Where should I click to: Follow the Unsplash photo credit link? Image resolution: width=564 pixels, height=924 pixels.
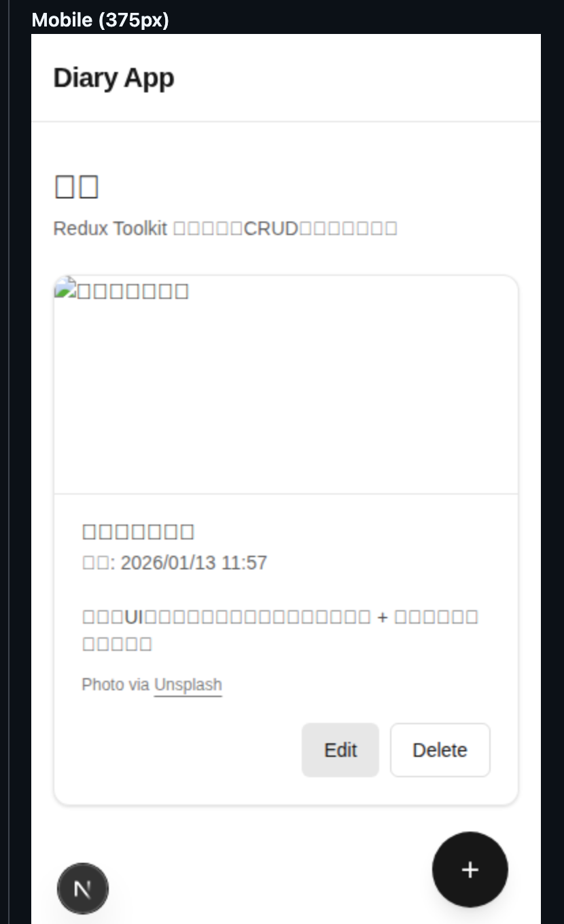[x=188, y=685]
